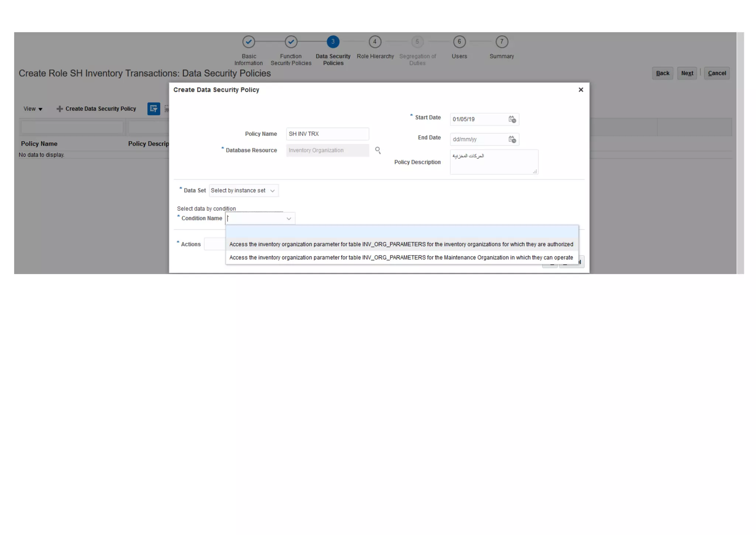
Task: Expand the Data Set dropdown
Action: (x=272, y=191)
